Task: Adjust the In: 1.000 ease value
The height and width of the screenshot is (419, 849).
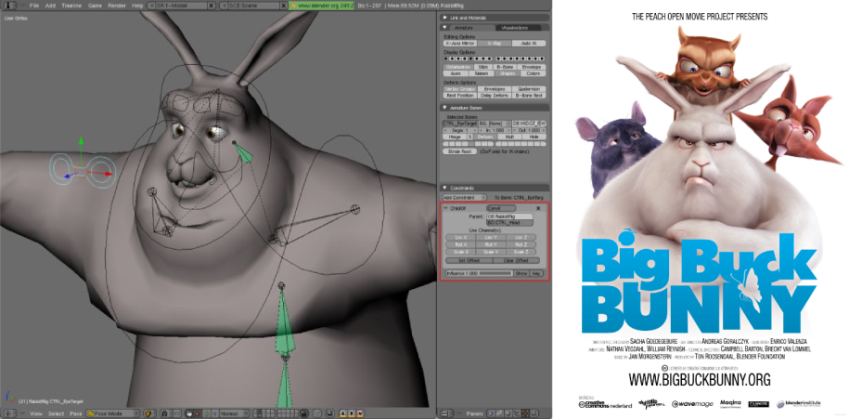Action: click(x=495, y=130)
